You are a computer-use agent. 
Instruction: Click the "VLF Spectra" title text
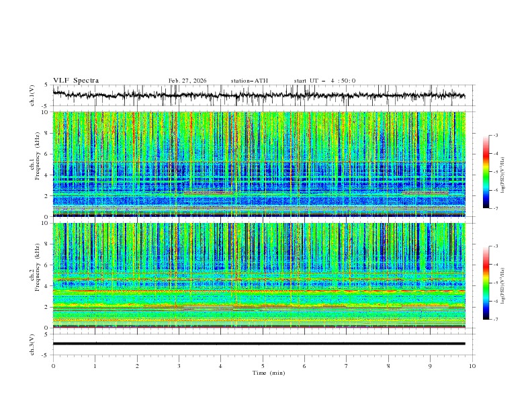pos(76,81)
